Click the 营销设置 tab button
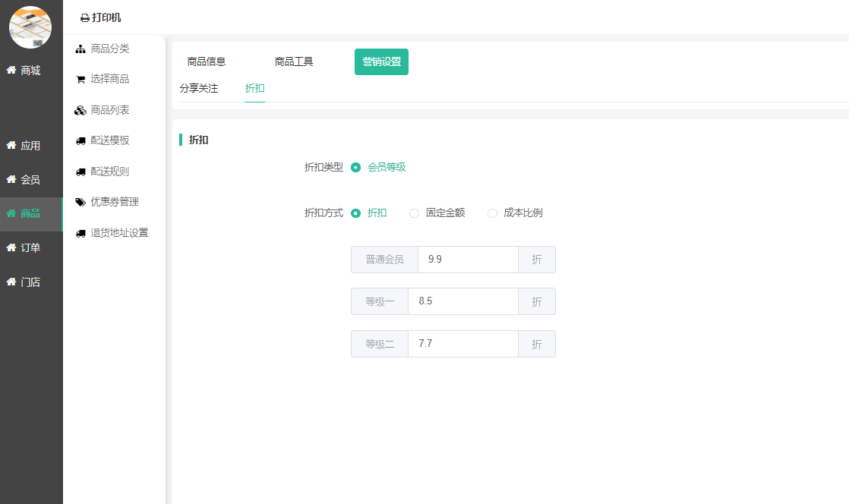Viewport: 849px width, 504px height. 382,61
